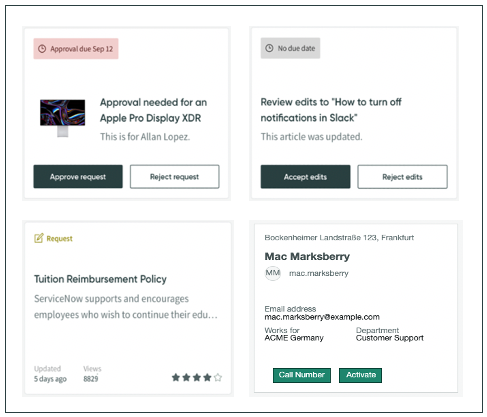Click the Activate button

click(360, 375)
